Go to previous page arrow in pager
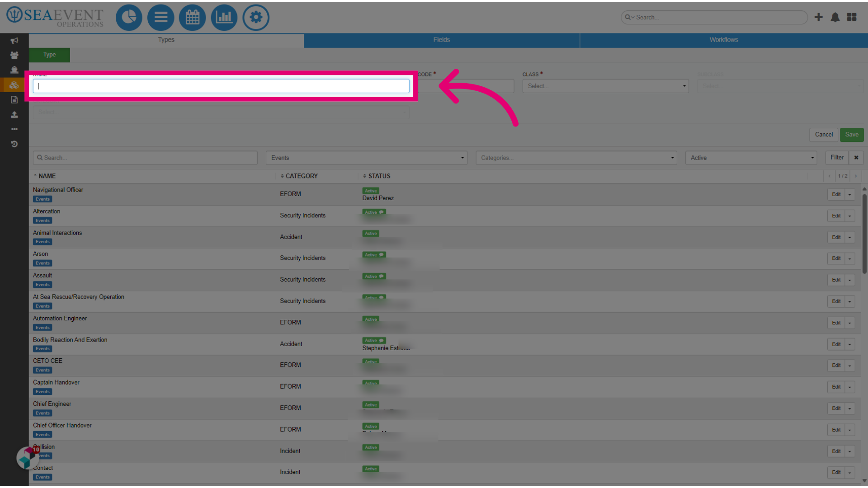 pos(830,176)
